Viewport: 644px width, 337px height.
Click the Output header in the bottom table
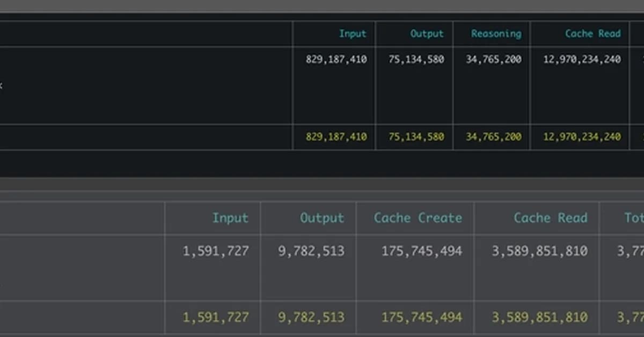point(322,218)
